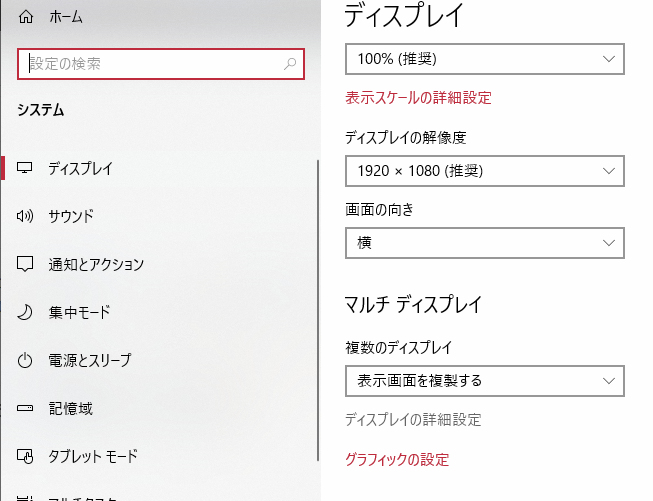This screenshot has width=653, height=501.
Task: Click the 複数のディスプレイ label
Action: 399,347
